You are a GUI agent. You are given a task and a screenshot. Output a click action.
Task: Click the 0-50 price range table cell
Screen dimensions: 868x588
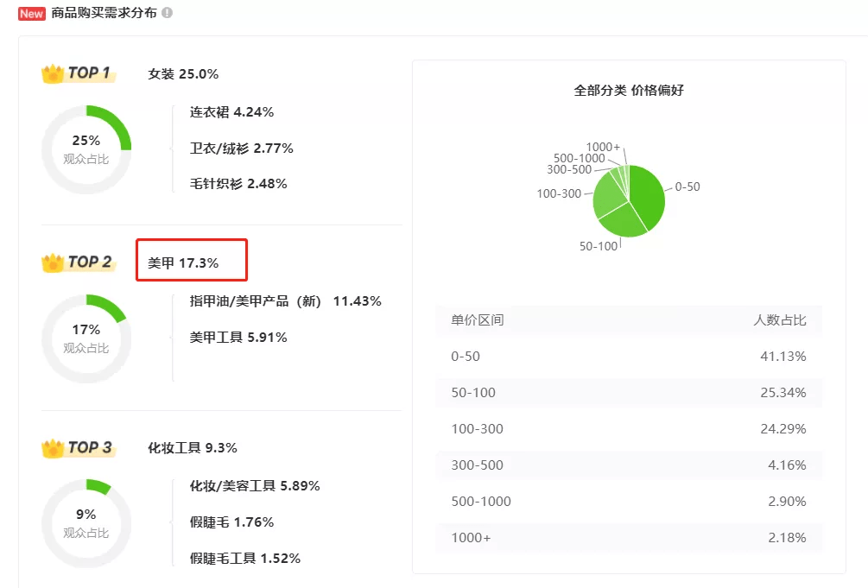click(x=466, y=357)
